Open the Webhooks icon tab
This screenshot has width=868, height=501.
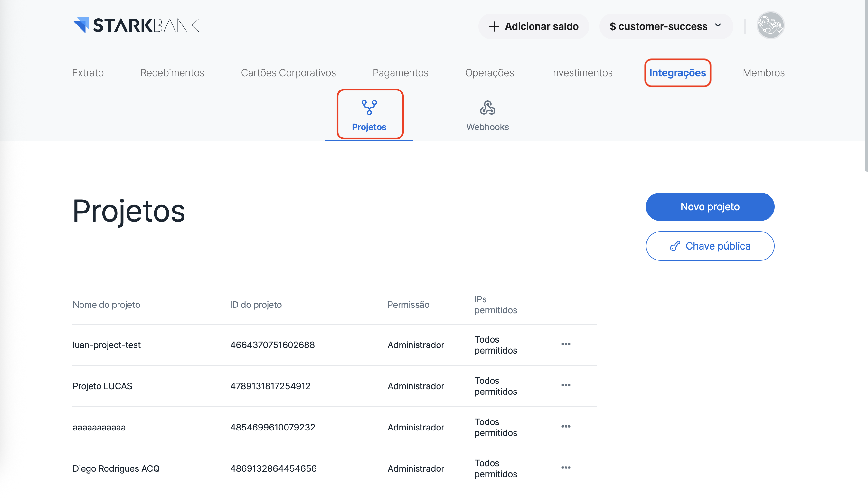point(487,108)
